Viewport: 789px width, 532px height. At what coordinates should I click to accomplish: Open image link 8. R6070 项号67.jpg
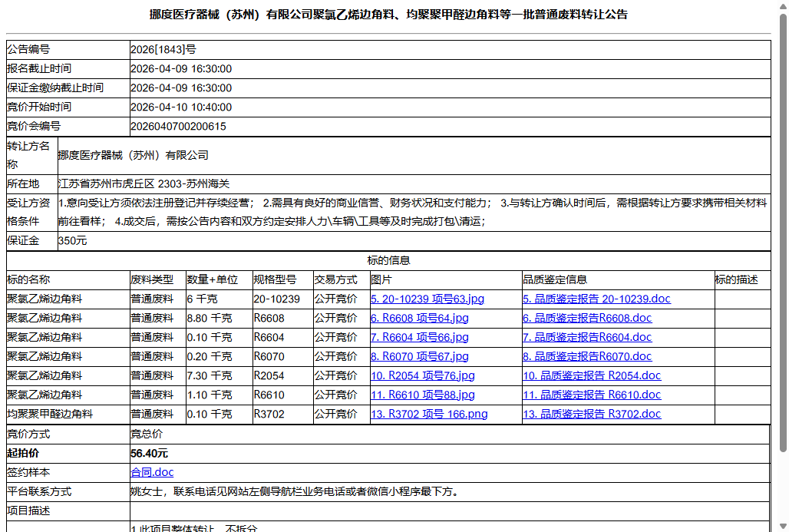419,356
